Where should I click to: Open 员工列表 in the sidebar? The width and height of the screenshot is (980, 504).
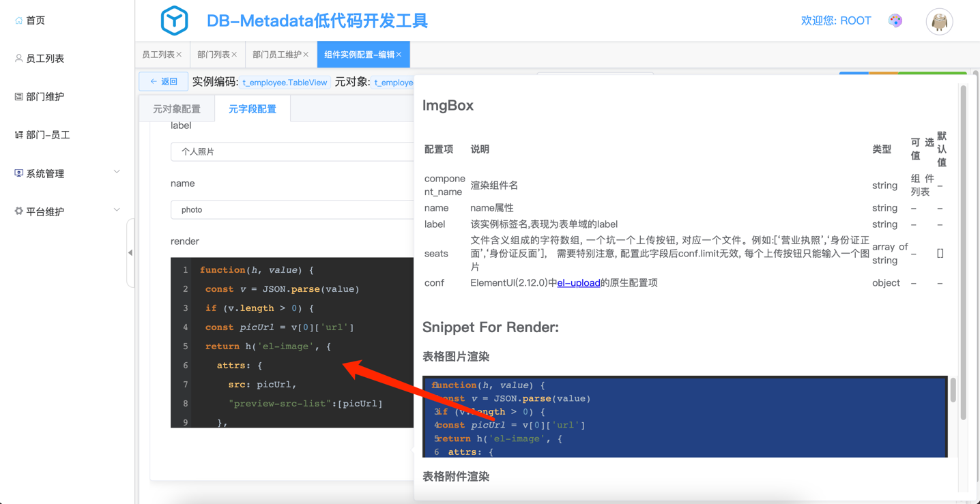pos(45,59)
